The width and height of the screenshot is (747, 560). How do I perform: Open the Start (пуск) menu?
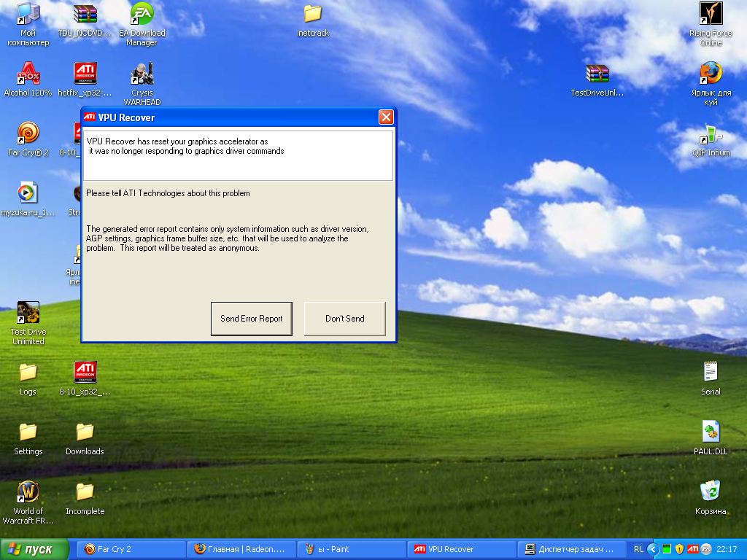tap(34, 549)
